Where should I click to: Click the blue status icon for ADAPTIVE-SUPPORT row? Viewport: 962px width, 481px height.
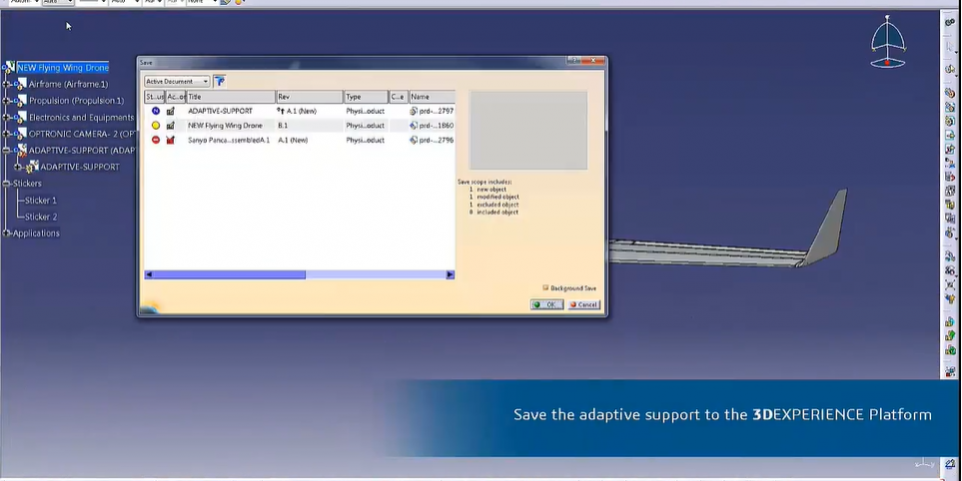[x=156, y=111]
